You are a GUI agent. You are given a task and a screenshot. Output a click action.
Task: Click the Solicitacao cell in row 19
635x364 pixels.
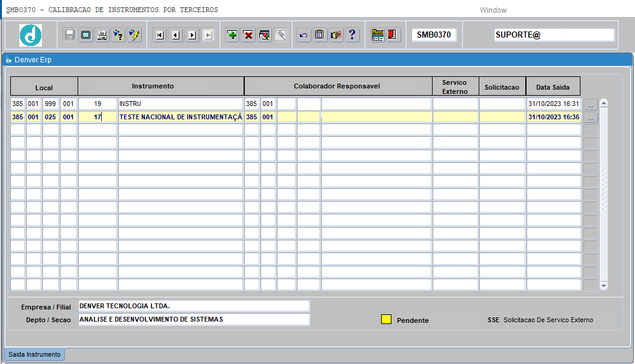[x=502, y=104]
